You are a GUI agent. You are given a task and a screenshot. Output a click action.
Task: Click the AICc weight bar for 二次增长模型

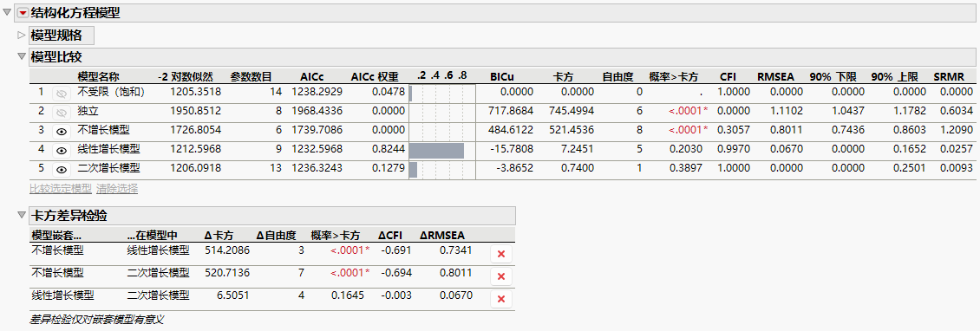(x=413, y=169)
